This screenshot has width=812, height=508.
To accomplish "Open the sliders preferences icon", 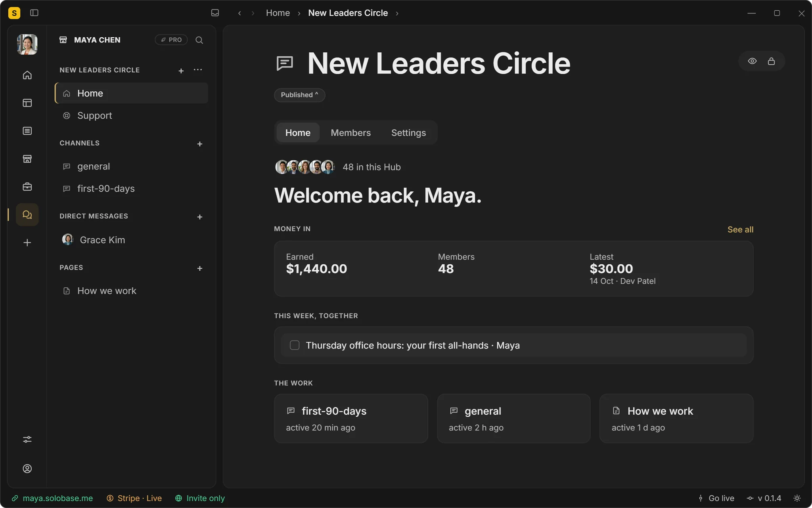I will (27, 439).
